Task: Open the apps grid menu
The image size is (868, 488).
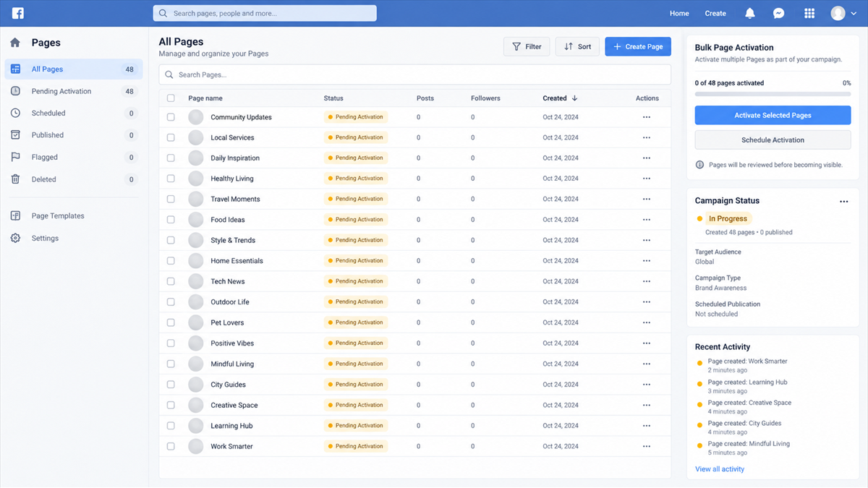Action: (x=809, y=13)
